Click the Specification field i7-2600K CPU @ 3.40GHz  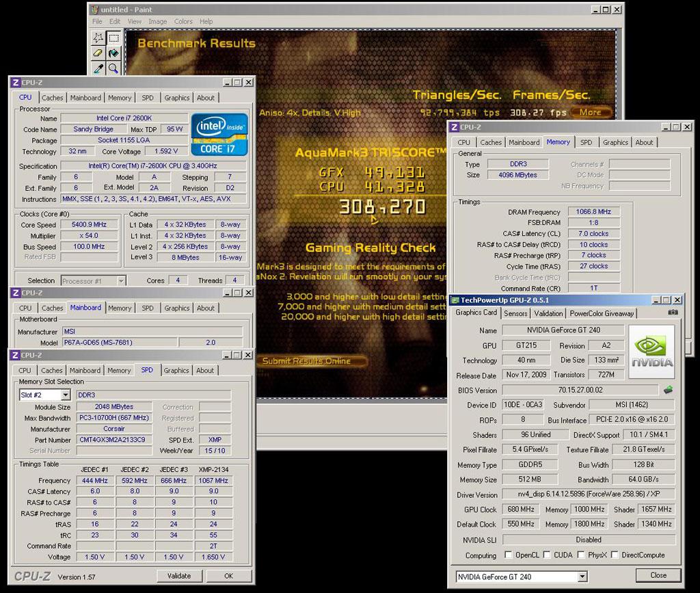pyautogui.click(x=153, y=166)
